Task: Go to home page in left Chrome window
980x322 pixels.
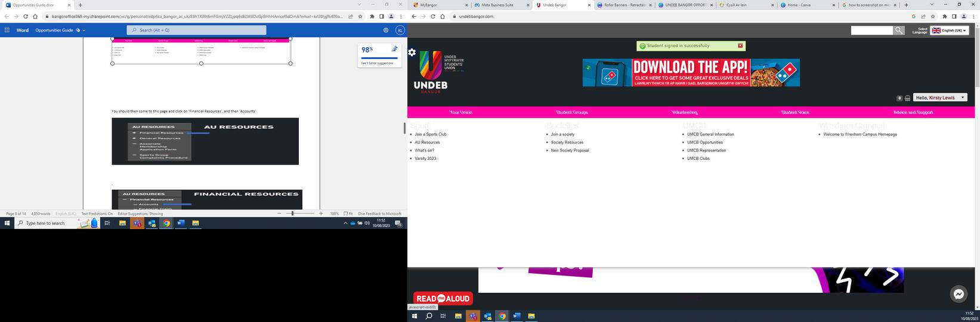Action: [35, 16]
